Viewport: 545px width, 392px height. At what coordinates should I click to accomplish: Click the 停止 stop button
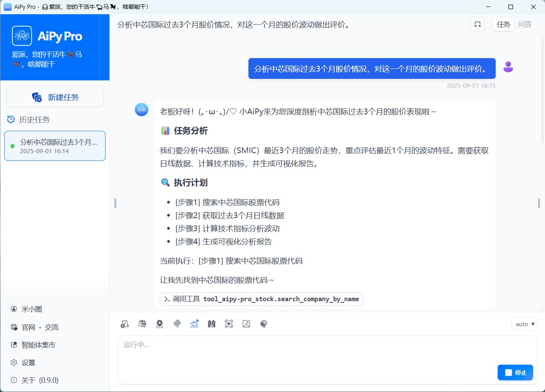tap(515, 372)
